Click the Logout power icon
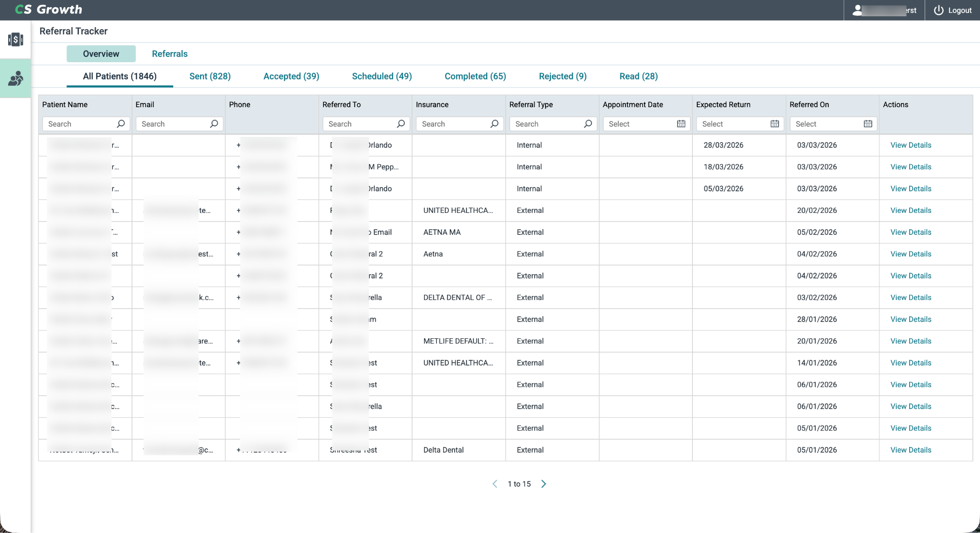This screenshot has height=533, width=980. [938, 10]
